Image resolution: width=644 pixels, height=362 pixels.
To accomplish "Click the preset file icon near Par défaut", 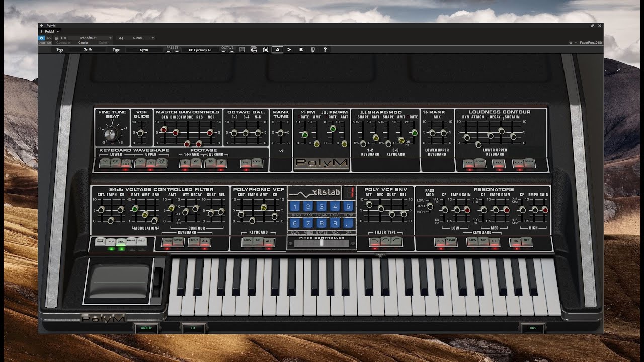I will pos(56,38).
